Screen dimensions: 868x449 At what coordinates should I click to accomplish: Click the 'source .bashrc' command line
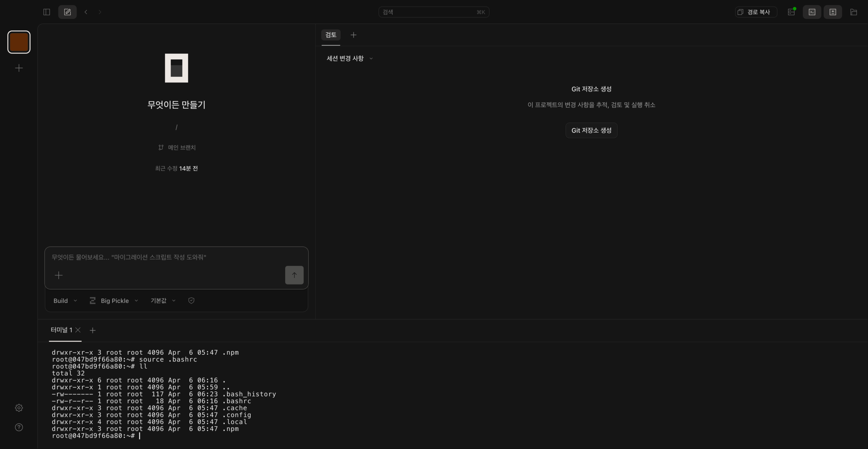[x=124, y=359]
